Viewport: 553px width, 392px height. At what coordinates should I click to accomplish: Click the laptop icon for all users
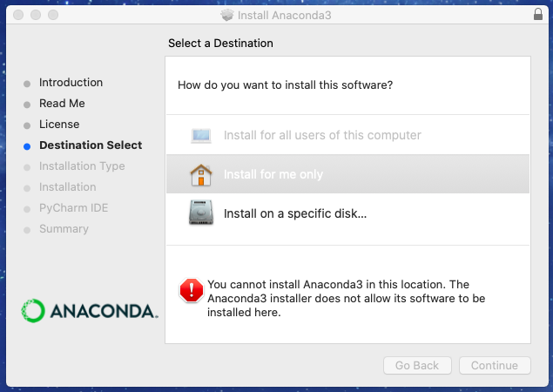[201, 136]
